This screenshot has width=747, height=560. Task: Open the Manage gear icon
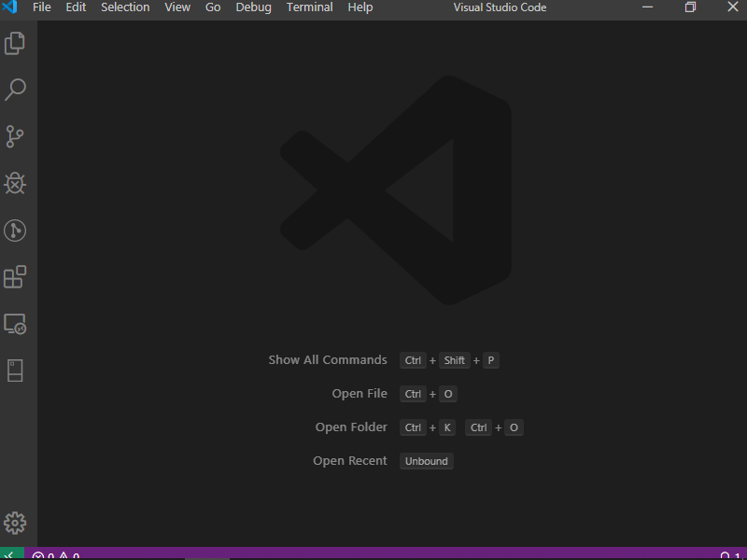(15, 523)
